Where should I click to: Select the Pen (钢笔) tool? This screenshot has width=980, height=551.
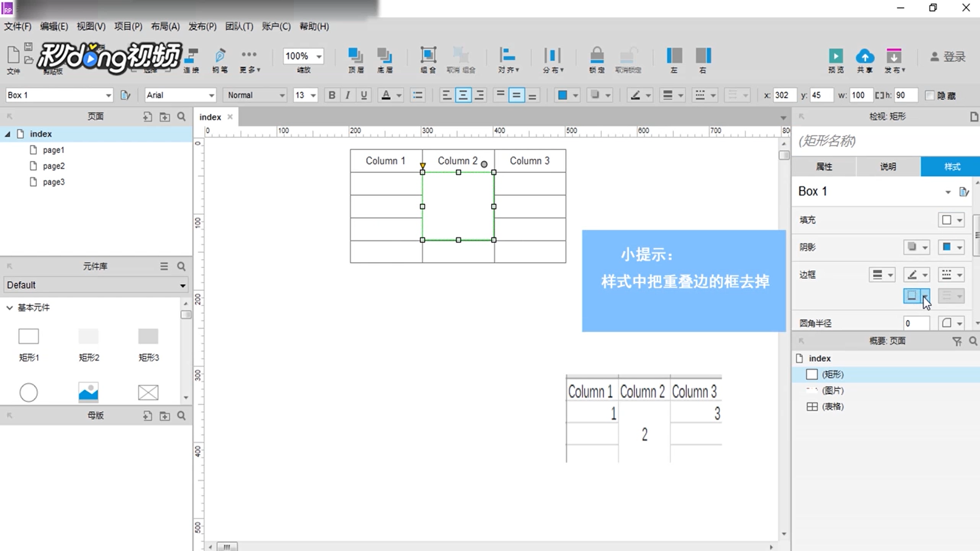pos(220,55)
